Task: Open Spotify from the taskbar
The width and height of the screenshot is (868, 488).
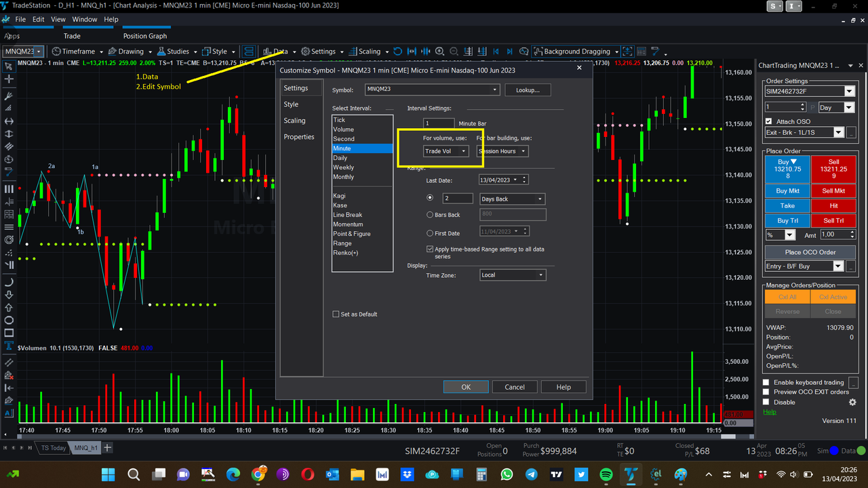Action: [606, 474]
